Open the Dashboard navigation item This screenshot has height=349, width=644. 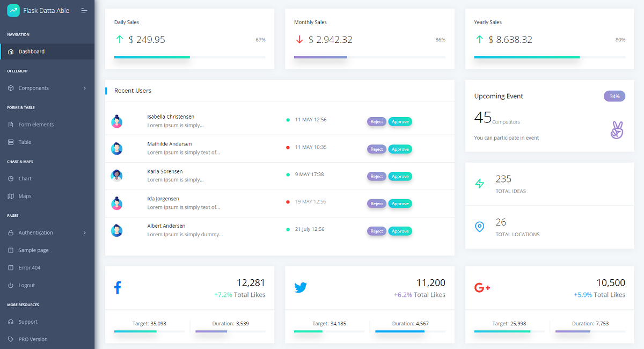coord(47,52)
